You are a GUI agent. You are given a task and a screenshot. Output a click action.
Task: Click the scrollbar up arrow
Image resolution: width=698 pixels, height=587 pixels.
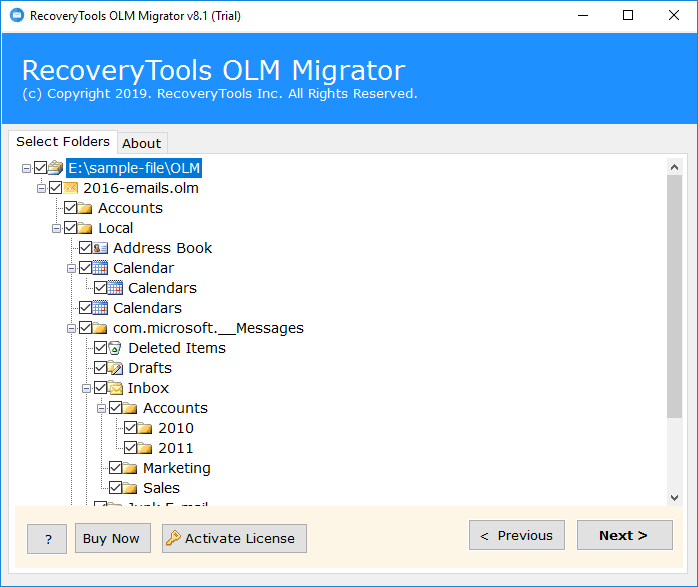pyautogui.click(x=674, y=167)
